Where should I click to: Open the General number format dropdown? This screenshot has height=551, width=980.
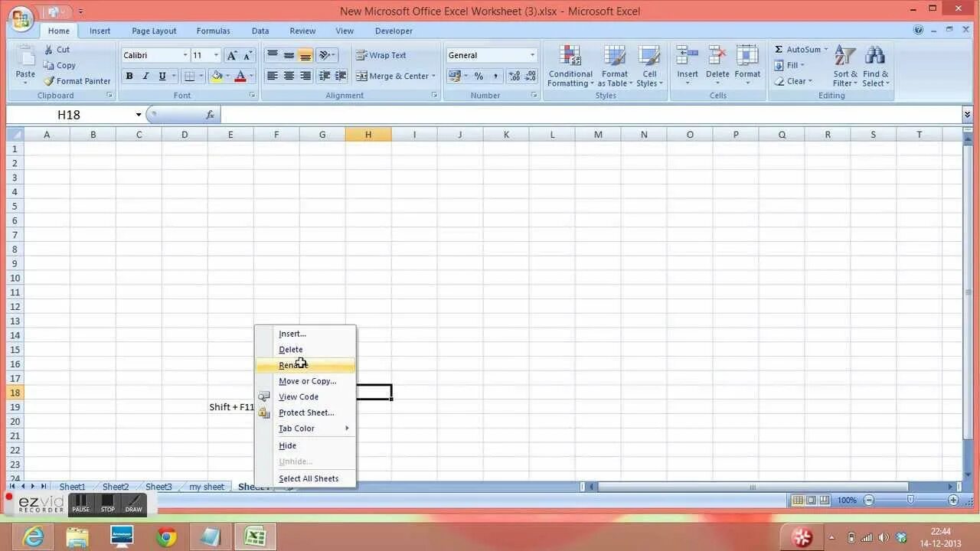[532, 55]
